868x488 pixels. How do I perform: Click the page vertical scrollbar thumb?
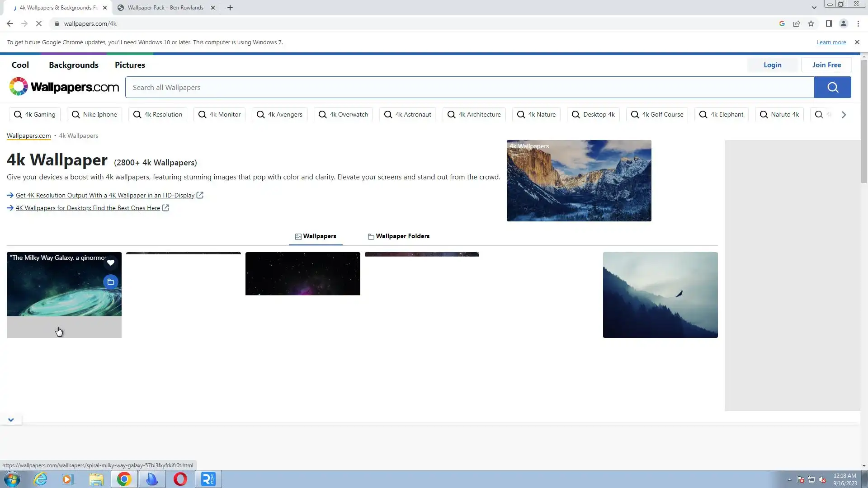point(864,122)
